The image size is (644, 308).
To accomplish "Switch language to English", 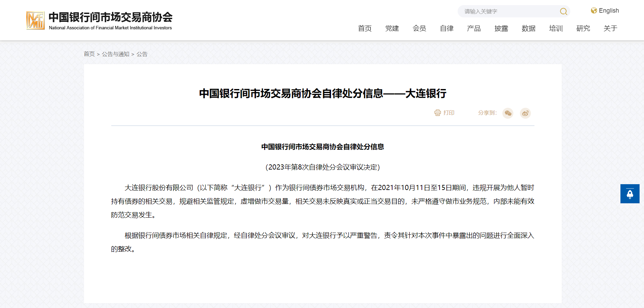I will 609,11.
